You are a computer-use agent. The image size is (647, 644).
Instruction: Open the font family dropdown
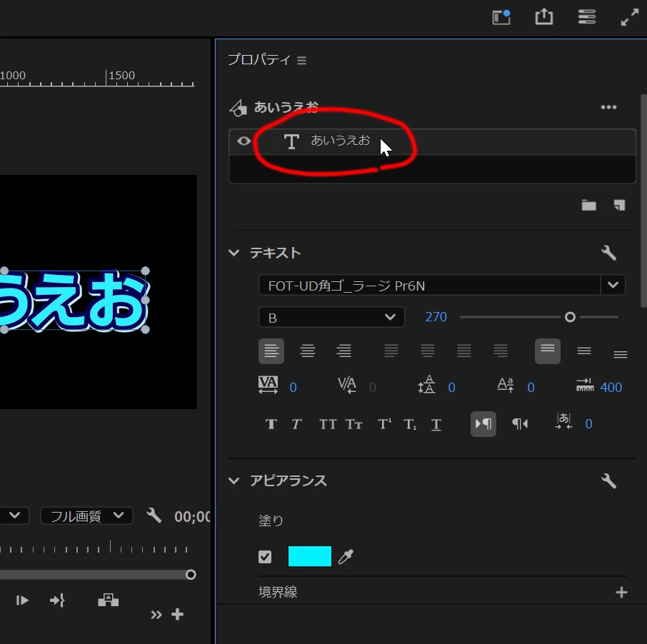pyautogui.click(x=613, y=285)
